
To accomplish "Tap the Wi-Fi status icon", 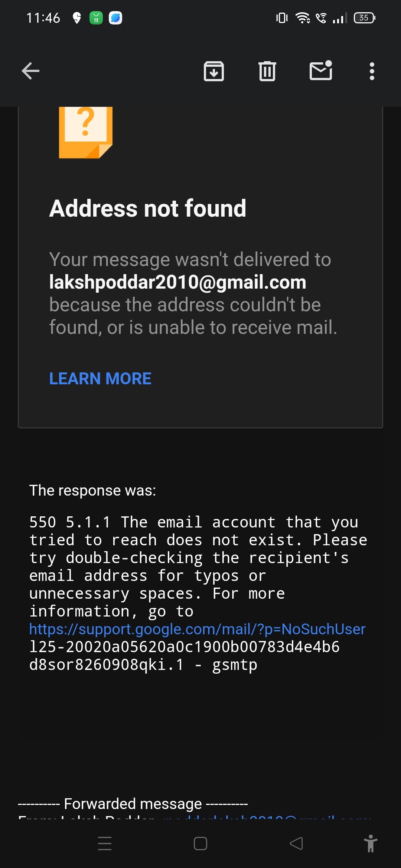I will (303, 17).
